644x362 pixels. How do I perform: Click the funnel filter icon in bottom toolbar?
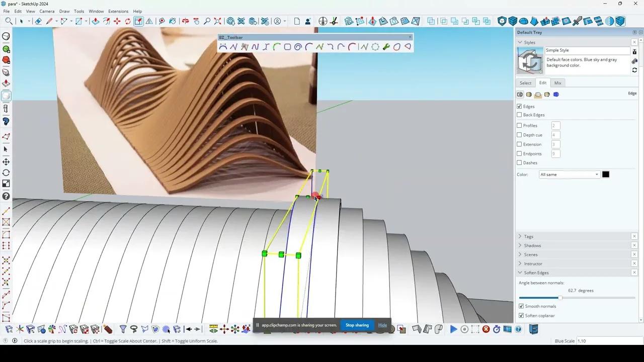[x=123, y=329]
